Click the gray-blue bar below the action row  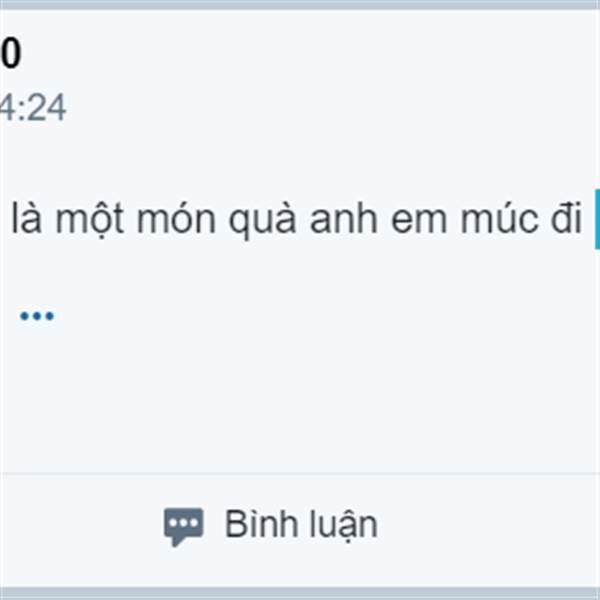[300, 593]
